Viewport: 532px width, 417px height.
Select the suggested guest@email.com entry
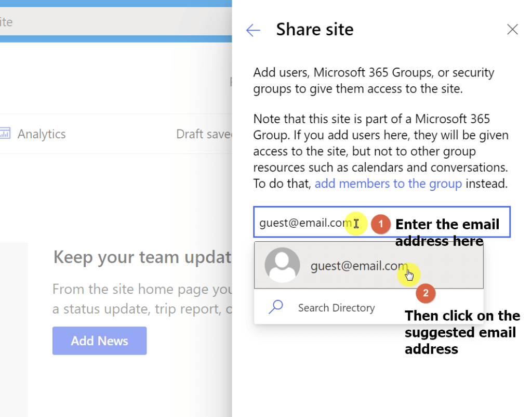coord(369,265)
